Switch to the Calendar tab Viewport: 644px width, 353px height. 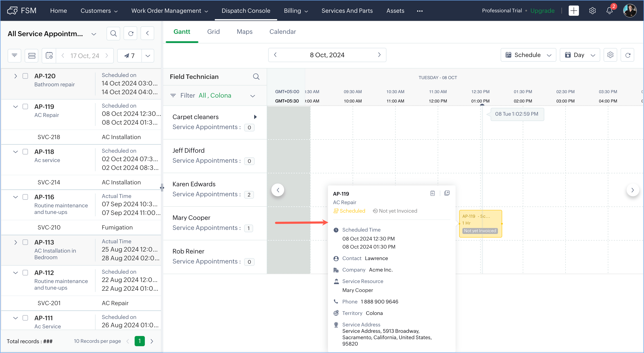pyautogui.click(x=282, y=32)
